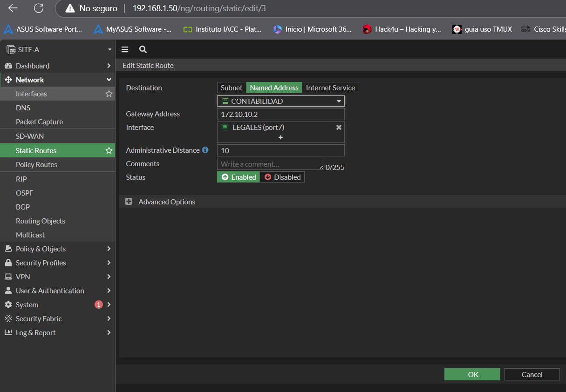Reload page with browser refresh icon
Viewport: 566px width, 392px height.
point(39,8)
